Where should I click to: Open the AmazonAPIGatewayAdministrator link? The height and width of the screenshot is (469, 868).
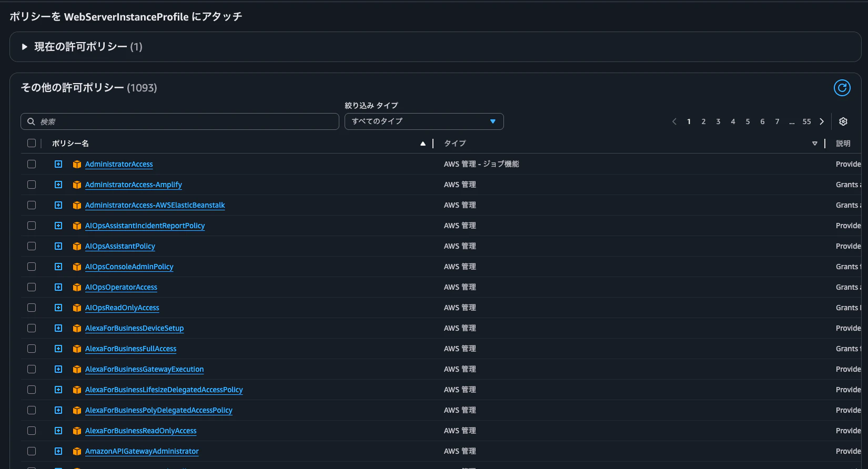point(142,451)
